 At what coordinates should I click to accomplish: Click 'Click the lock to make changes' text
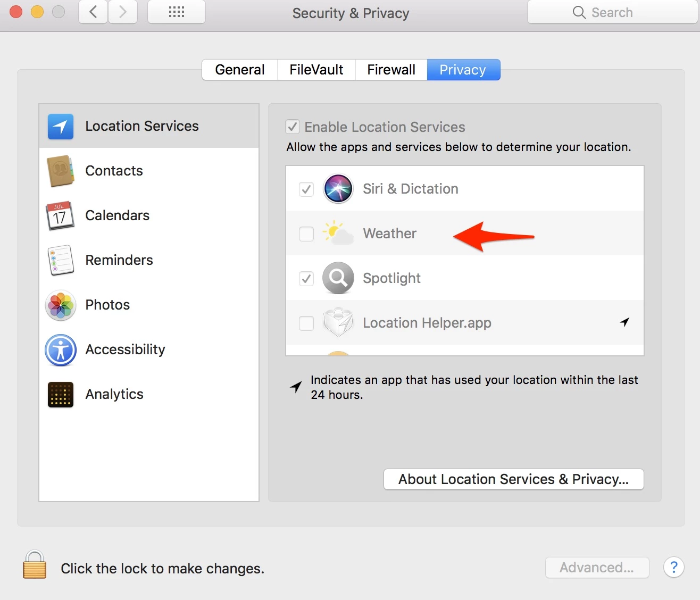coord(162,569)
